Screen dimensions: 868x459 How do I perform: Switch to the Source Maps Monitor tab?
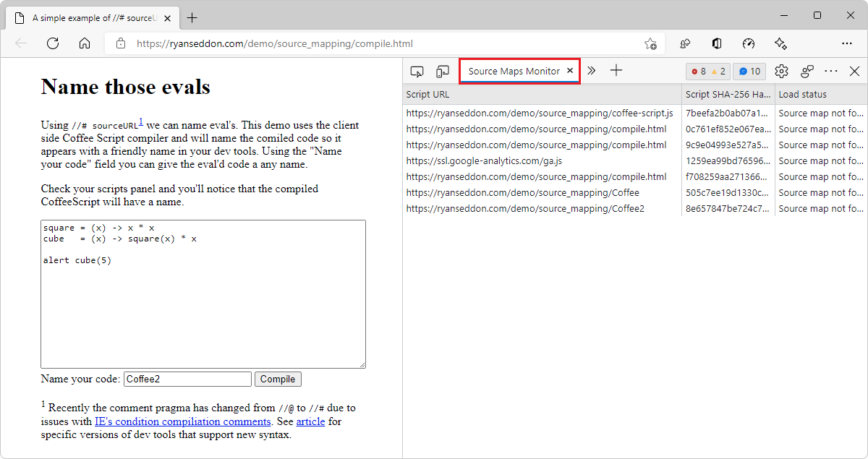514,71
